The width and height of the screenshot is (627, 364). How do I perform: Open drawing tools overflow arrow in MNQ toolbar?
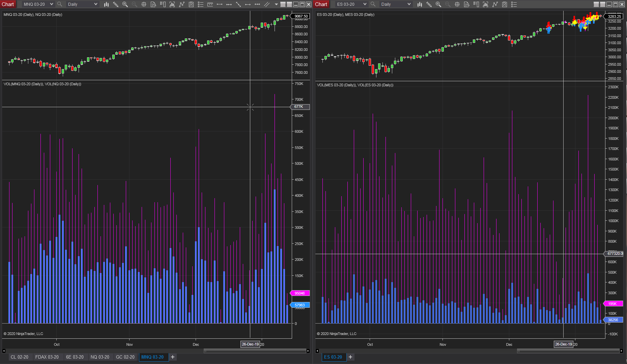tap(276, 4)
